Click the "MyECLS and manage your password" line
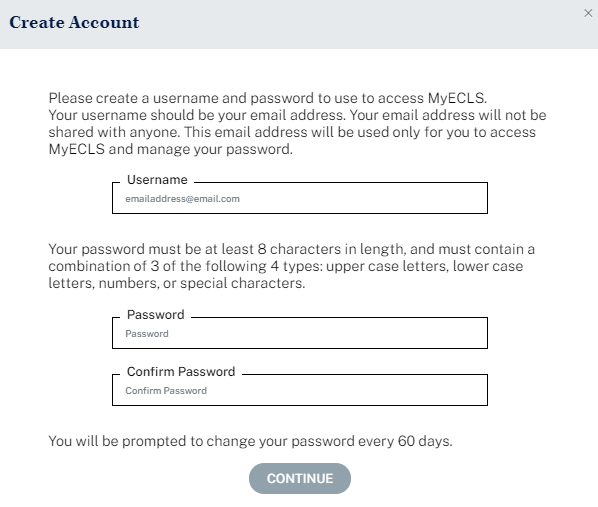The image size is (598, 507). (x=170, y=149)
